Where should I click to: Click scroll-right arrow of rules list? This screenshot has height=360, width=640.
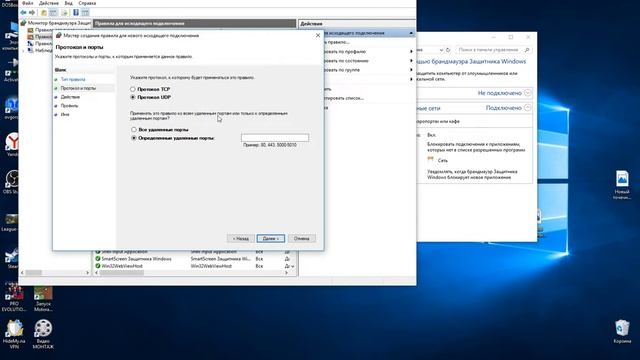pyautogui.click(x=286, y=273)
